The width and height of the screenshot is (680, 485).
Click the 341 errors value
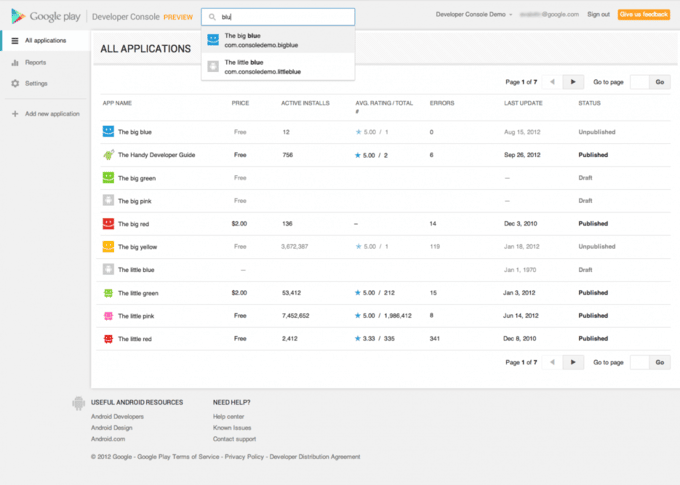click(435, 338)
